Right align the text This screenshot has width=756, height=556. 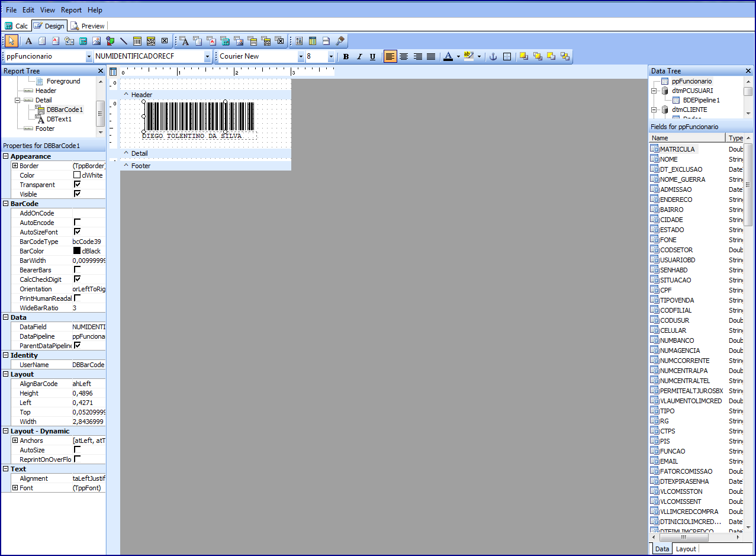(x=417, y=56)
